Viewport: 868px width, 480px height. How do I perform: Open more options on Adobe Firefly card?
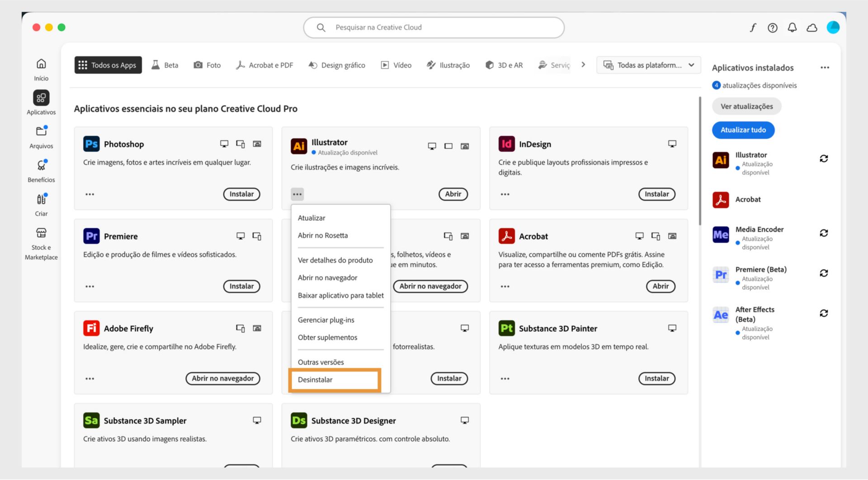90,379
